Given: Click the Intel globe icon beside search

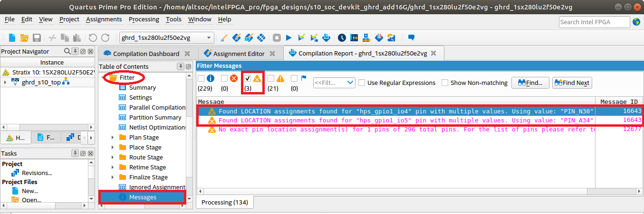Looking at the screenshot, I should 636,22.
